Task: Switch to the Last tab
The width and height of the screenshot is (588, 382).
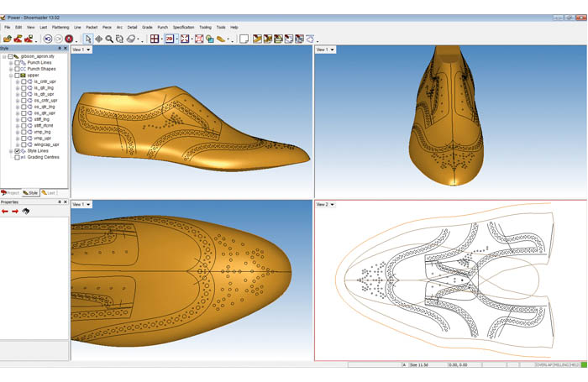Action: click(x=50, y=193)
